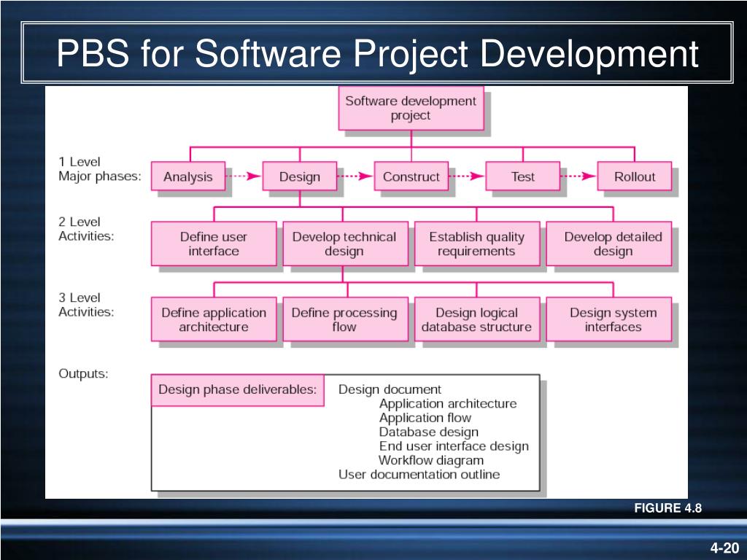
Task: Select the 'Design logical database structure' box
Action: coord(477,319)
